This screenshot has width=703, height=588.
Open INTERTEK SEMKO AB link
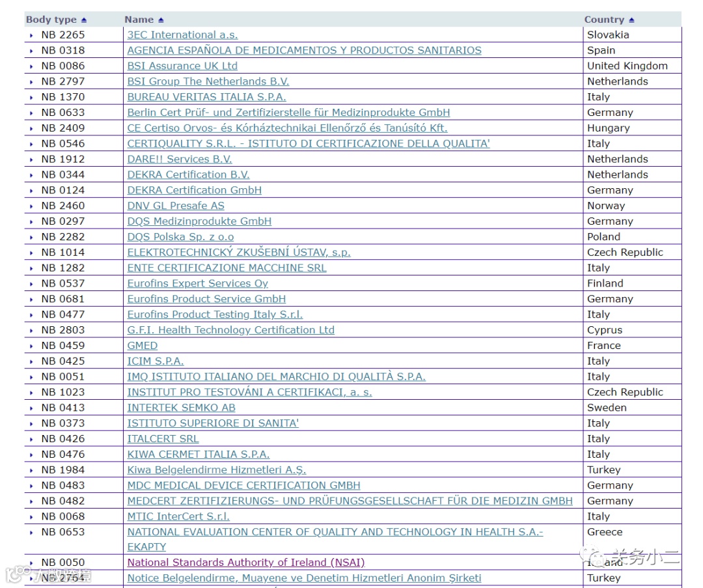coord(181,408)
